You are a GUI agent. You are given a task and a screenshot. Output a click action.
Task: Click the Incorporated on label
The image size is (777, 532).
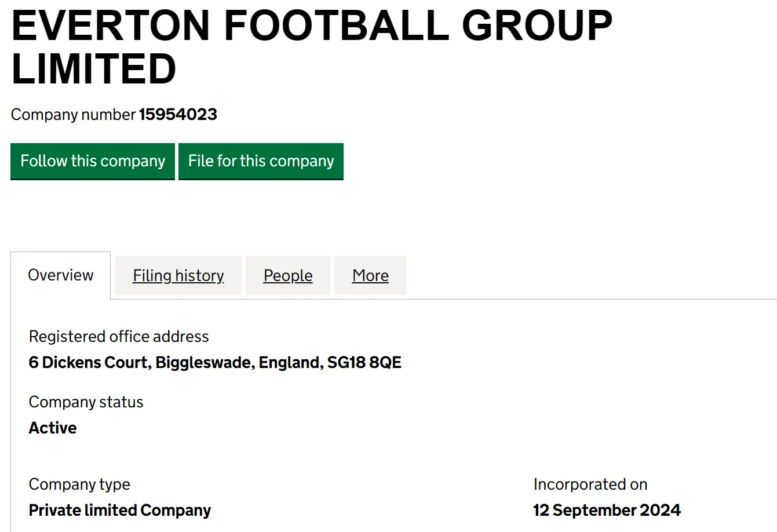point(590,484)
